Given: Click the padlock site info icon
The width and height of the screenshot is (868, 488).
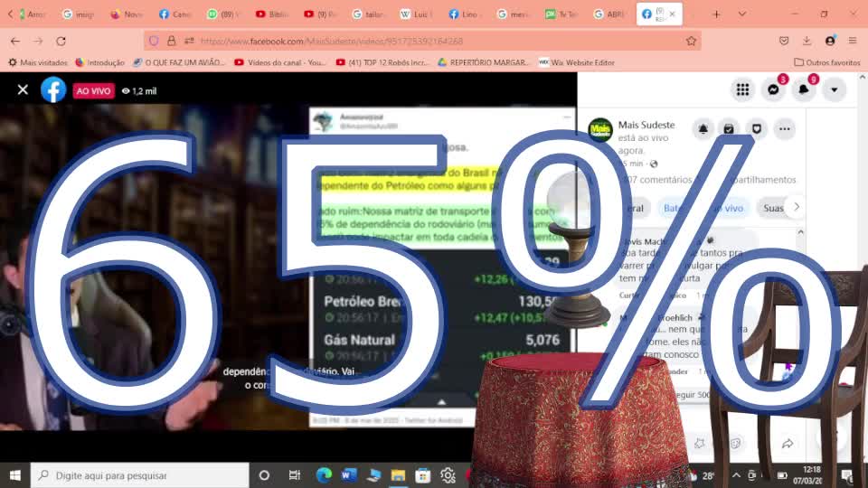Looking at the screenshot, I should [172, 41].
